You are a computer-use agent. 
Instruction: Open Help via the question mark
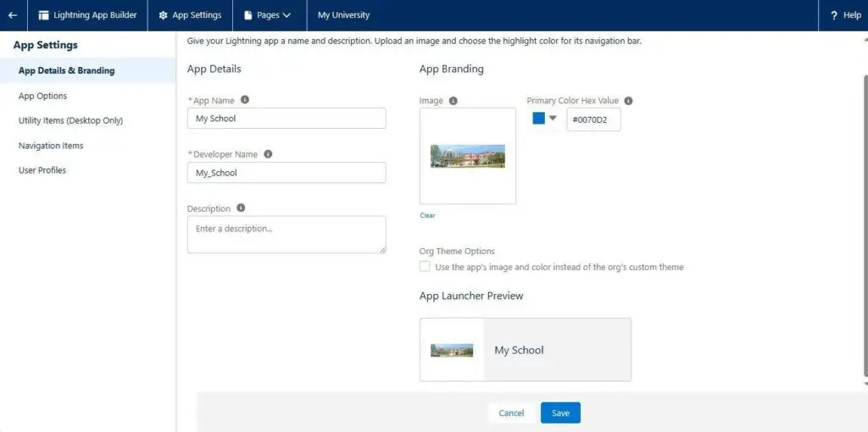pyautogui.click(x=843, y=15)
